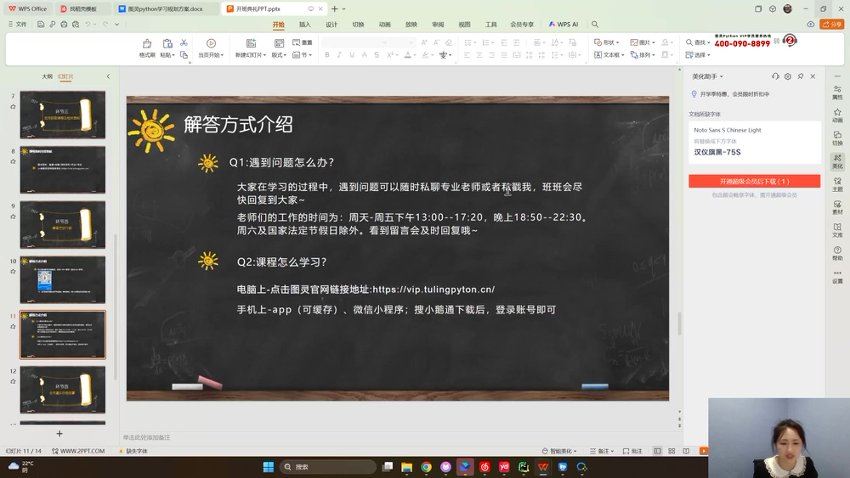Viewport: 850px width, 478px height.
Task: Click the Redo arrow in quick toolbar
Action: [106, 24]
